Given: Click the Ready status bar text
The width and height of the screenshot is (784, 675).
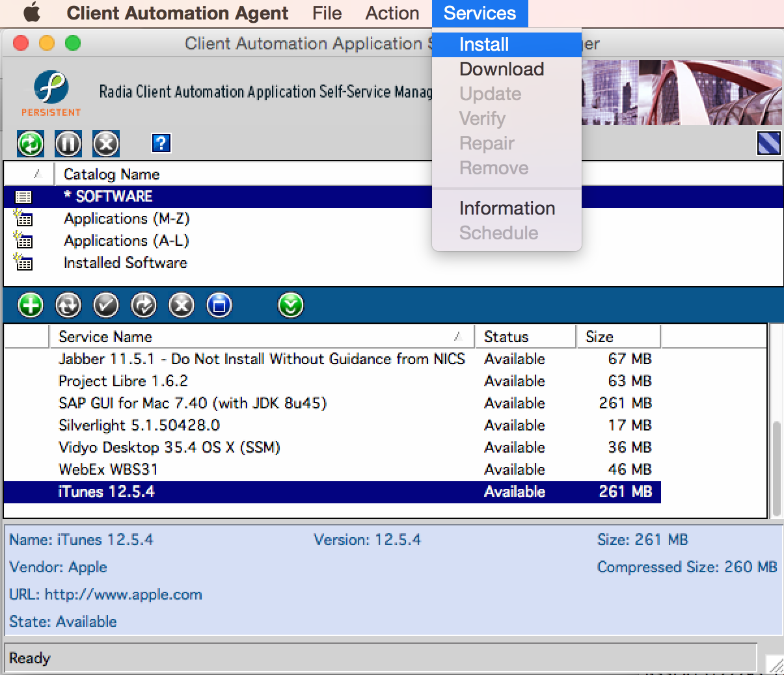Looking at the screenshot, I should coord(29,658).
